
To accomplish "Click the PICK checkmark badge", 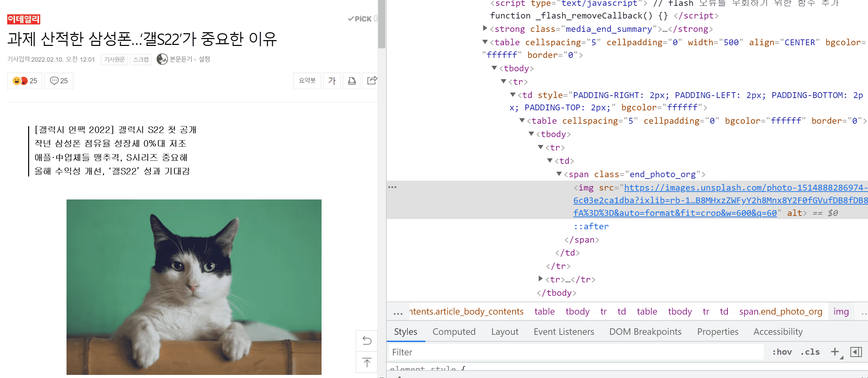I will (360, 19).
